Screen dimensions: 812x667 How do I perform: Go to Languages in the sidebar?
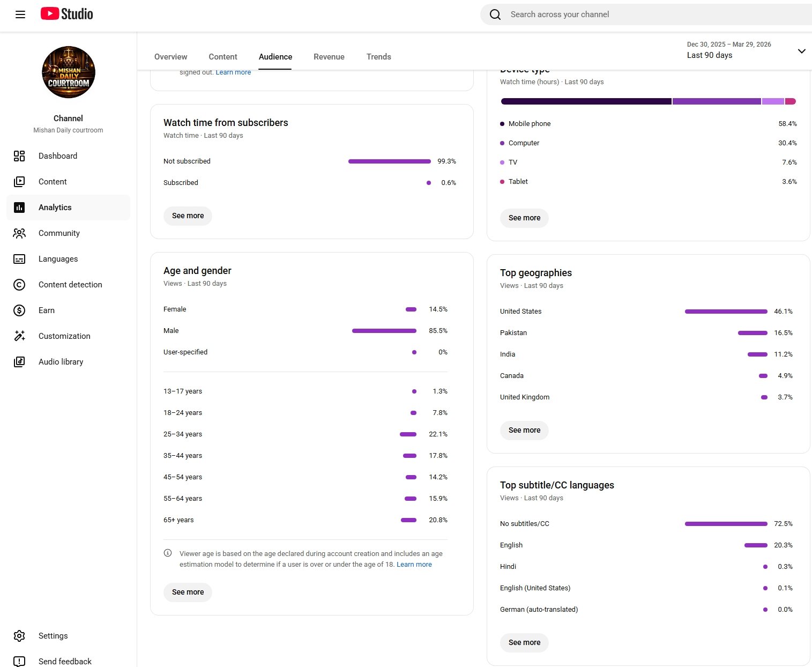(x=58, y=259)
